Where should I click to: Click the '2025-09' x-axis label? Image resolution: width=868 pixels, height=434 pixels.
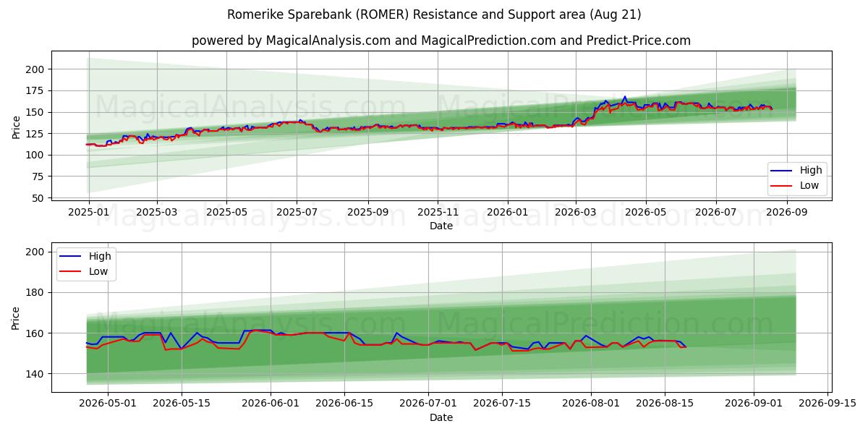click(x=367, y=213)
